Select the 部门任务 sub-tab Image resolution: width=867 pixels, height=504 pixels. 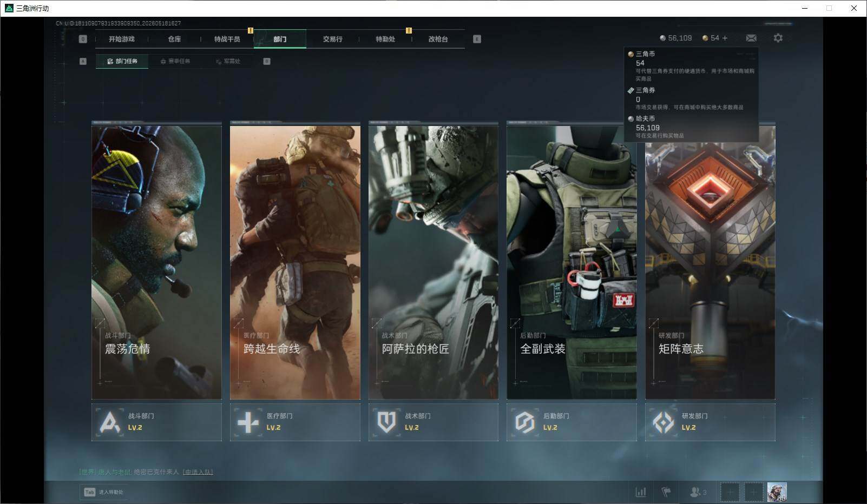[122, 61]
